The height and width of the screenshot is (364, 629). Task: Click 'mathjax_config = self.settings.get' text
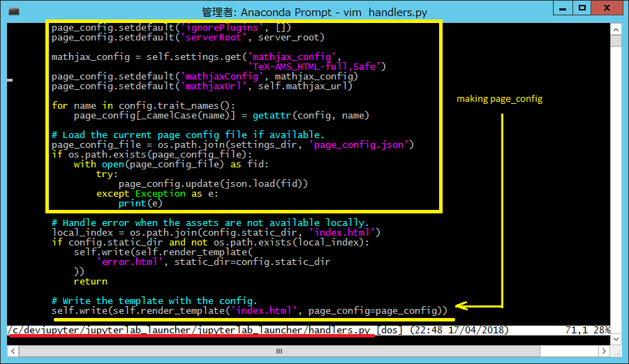(146, 57)
